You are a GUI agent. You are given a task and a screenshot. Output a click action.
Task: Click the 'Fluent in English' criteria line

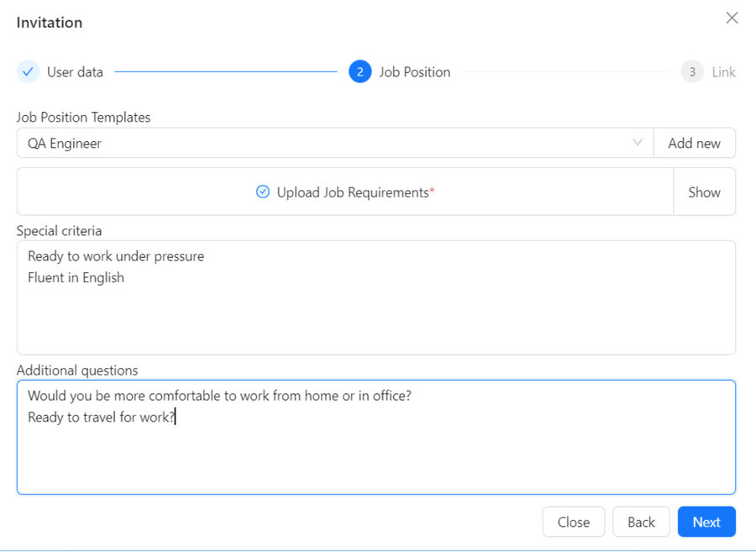pyautogui.click(x=76, y=278)
